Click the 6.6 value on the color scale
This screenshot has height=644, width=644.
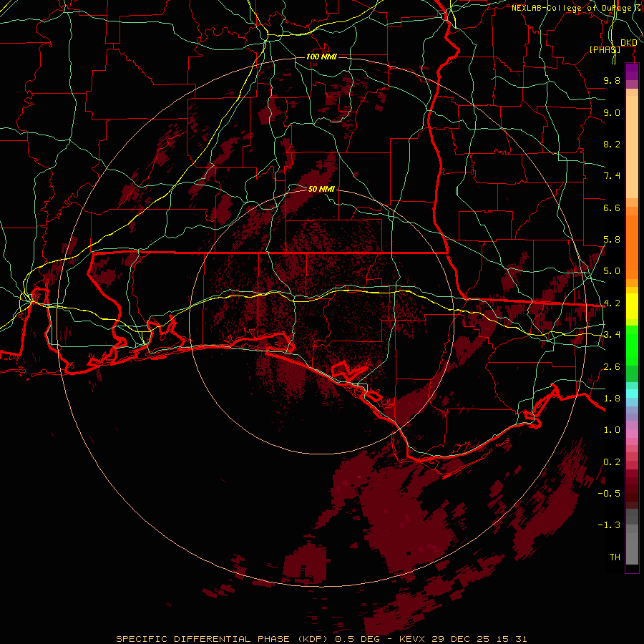(612, 208)
